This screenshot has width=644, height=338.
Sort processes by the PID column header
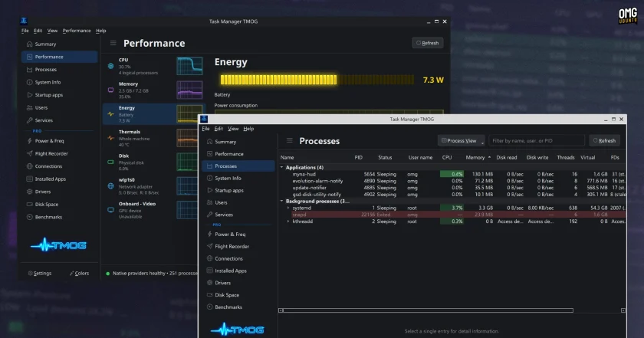[x=359, y=157]
